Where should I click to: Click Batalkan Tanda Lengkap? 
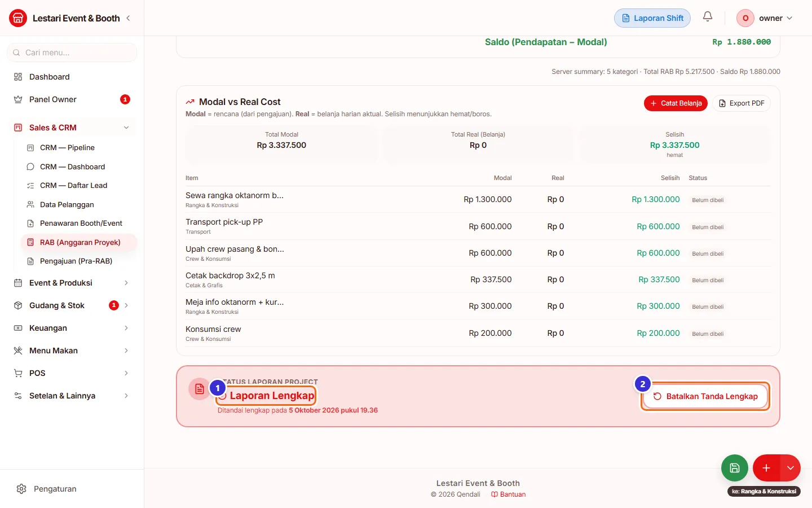click(x=705, y=396)
